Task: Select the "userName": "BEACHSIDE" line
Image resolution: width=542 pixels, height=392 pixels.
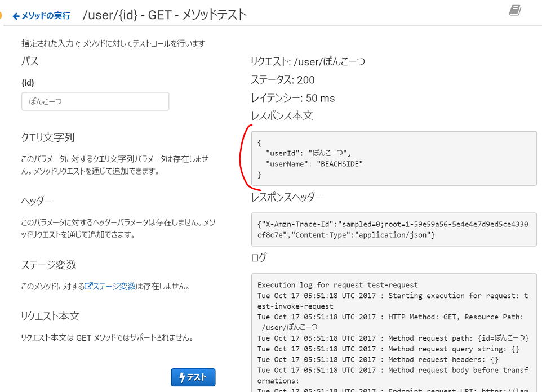Action: pyautogui.click(x=314, y=164)
